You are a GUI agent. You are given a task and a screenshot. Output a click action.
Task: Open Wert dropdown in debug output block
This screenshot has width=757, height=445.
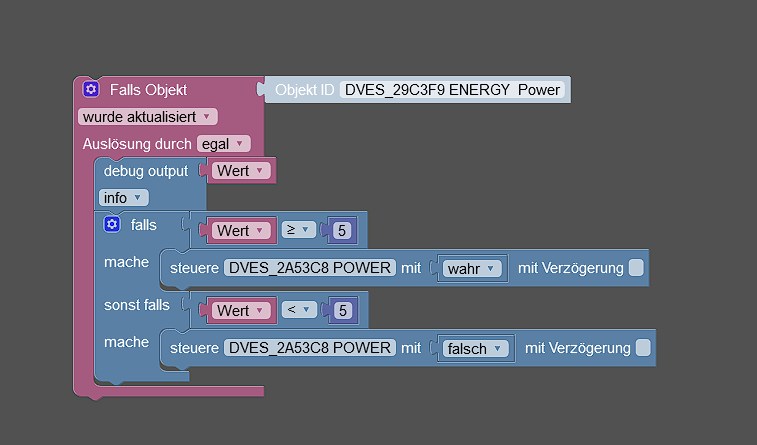[x=241, y=170]
